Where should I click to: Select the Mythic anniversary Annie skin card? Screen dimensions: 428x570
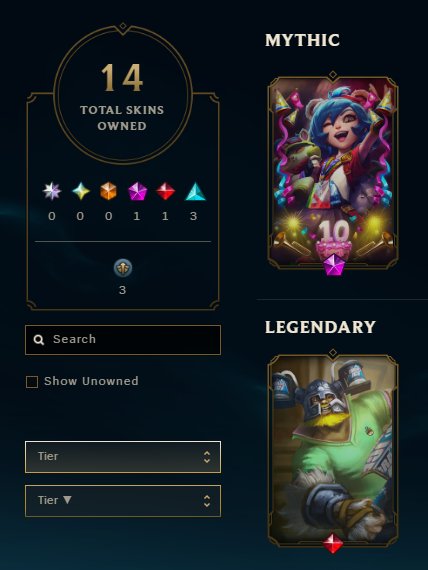(x=333, y=173)
